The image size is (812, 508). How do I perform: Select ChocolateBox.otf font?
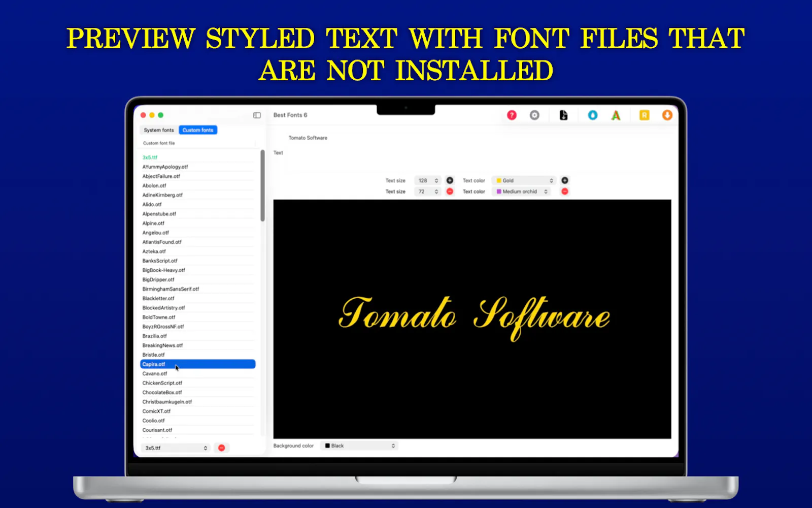[x=197, y=392]
